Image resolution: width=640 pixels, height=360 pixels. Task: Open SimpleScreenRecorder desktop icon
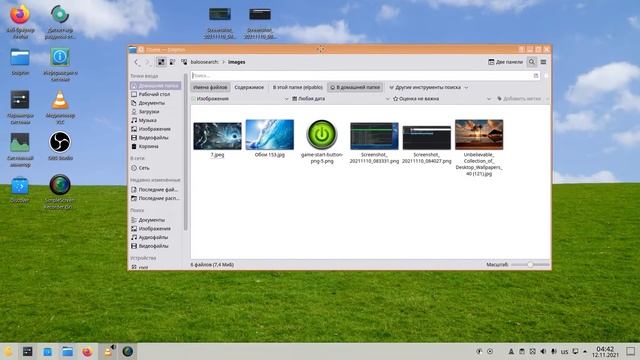(x=60, y=192)
